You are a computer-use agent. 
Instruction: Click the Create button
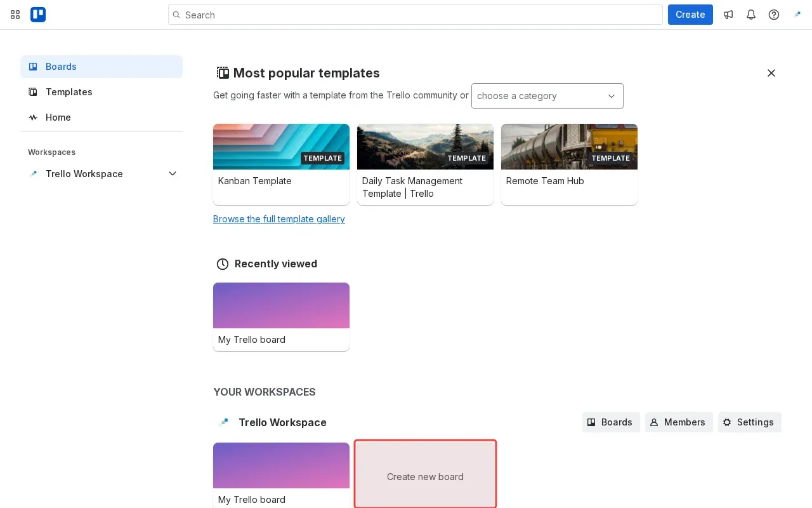coord(690,15)
